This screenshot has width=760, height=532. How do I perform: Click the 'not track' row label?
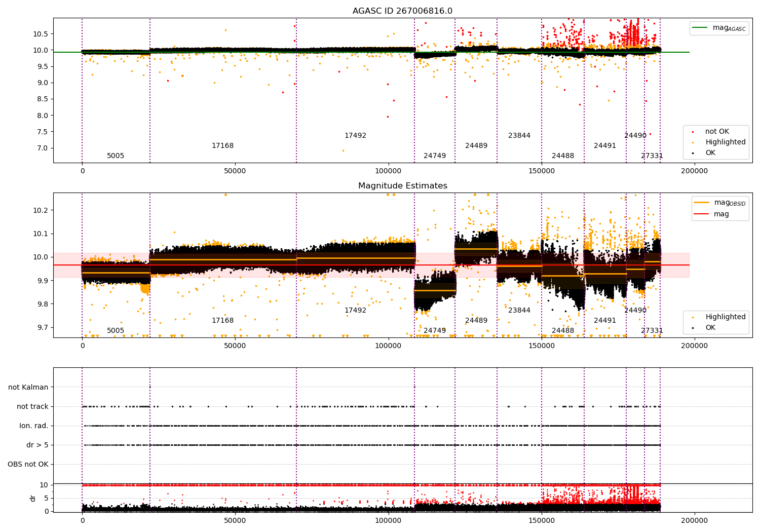[x=32, y=406]
